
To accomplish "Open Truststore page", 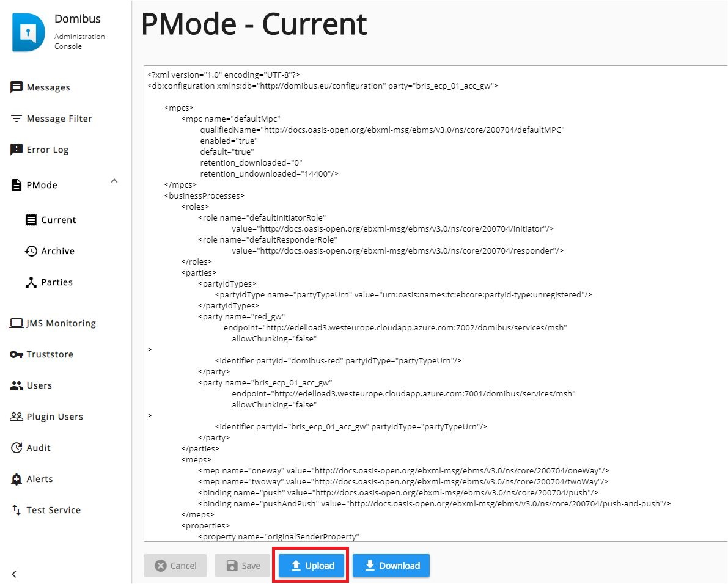I will click(50, 354).
